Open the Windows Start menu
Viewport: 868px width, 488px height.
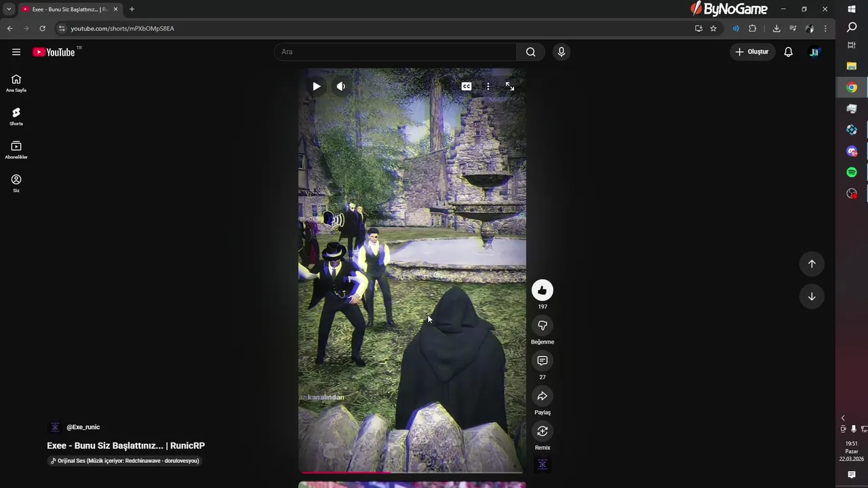point(852,9)
